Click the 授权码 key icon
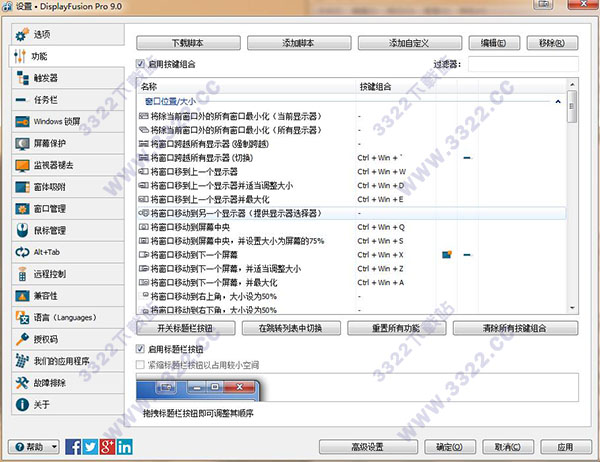 22,339
